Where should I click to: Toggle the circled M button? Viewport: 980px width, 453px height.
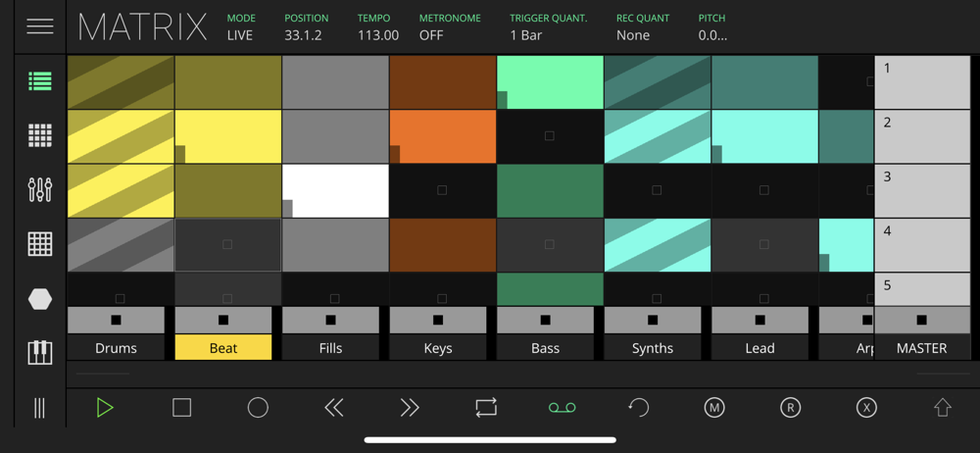pyautogui.click(x=713, y=408)
